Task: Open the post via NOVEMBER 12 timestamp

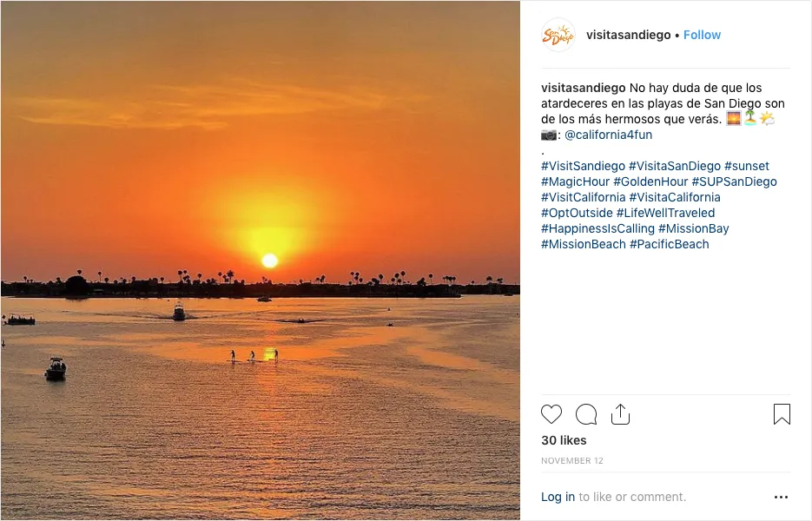Action: point(571,460)
